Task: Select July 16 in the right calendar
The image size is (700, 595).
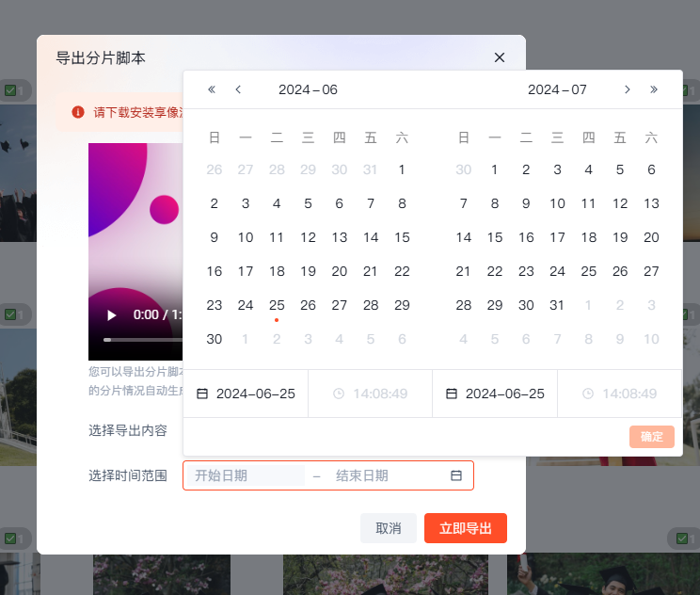Action: tap(526, 237)
